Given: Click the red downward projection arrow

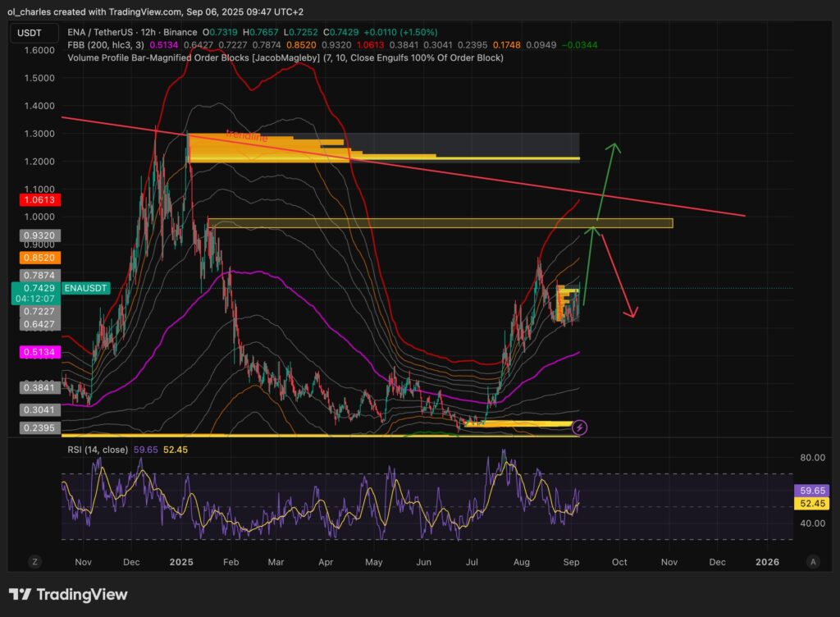Looking at the screenshot, I should click(617, 275).
